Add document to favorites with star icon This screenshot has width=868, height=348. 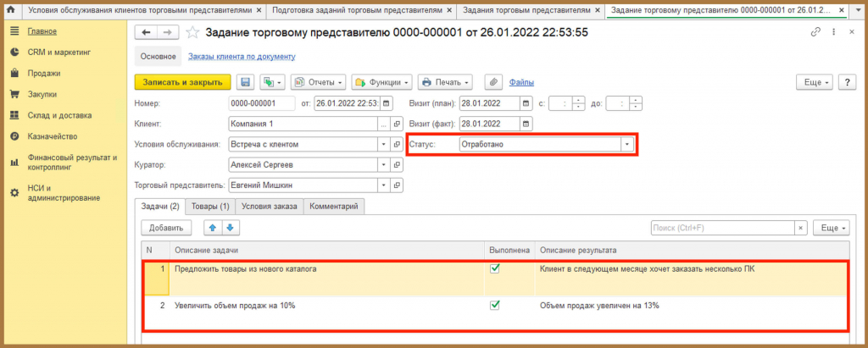coord(192,33)
